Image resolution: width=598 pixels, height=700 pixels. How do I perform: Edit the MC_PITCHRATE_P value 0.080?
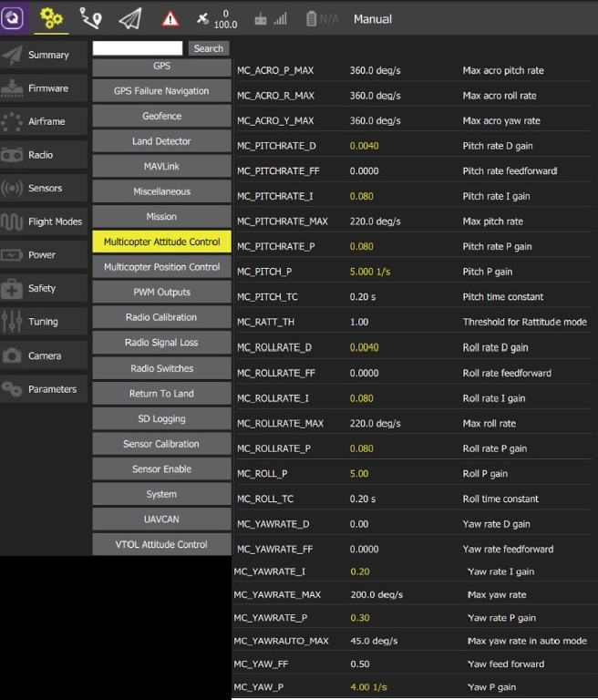pos(361,247)
